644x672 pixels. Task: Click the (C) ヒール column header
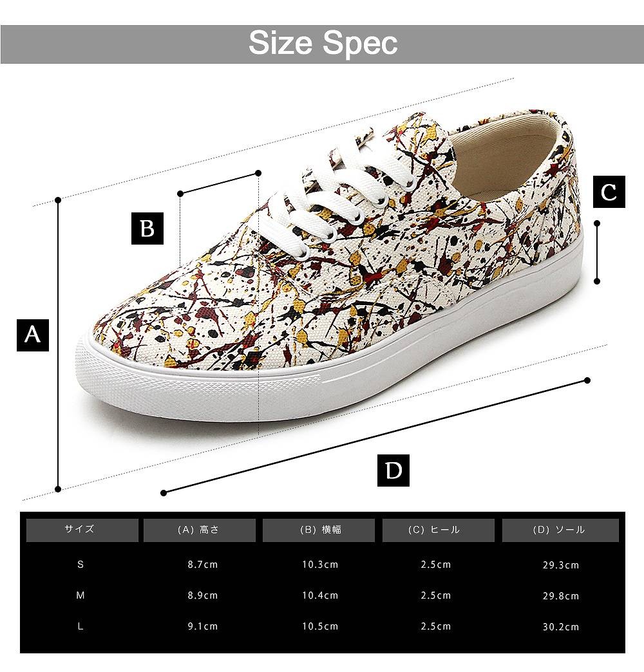tap(438, 530)
